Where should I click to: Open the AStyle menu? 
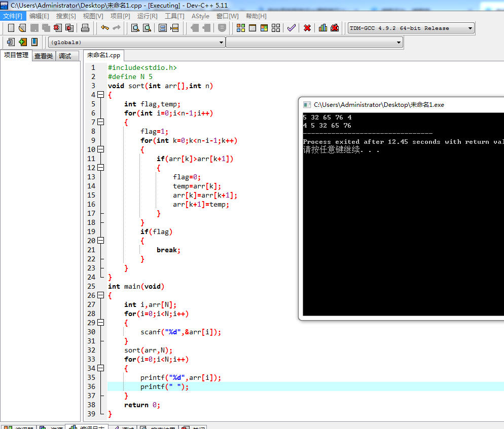[x=200, y=16]
